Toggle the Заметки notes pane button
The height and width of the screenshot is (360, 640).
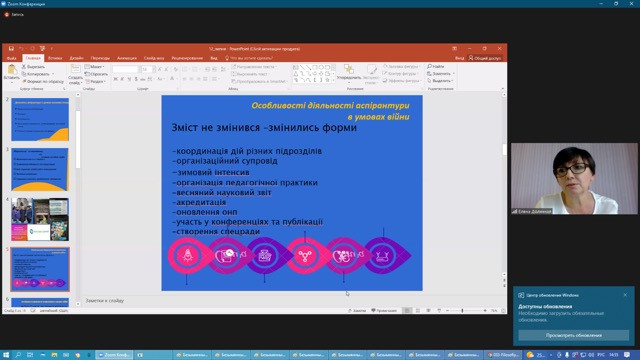tap(357, 311)
